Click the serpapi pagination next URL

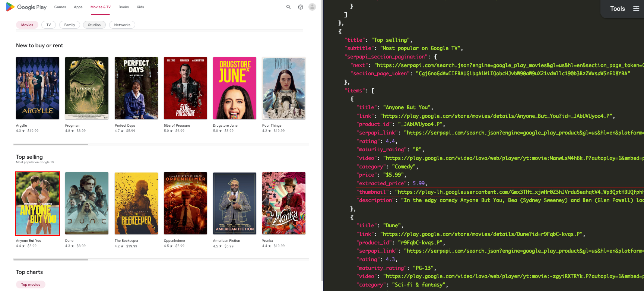[509, 65]
